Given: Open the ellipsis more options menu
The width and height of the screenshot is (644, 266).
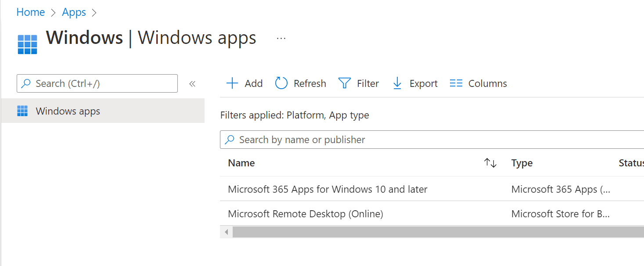Looking at the screenshot, I should point(281,39).
